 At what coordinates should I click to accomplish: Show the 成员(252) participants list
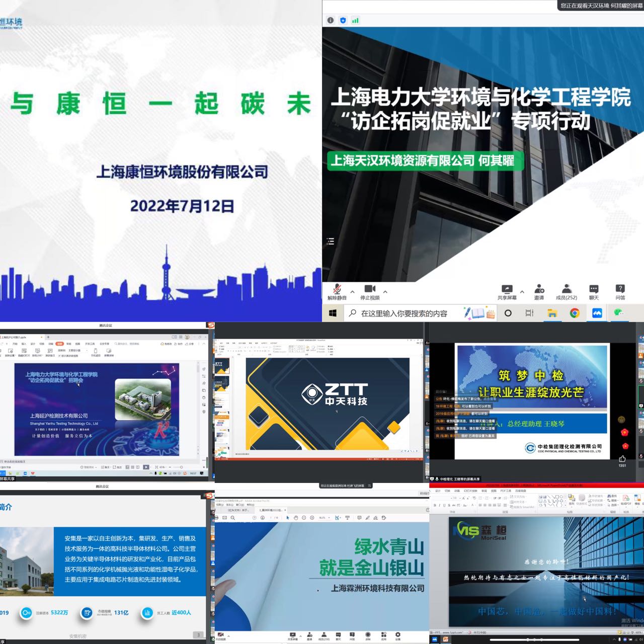tap(567, 291)
